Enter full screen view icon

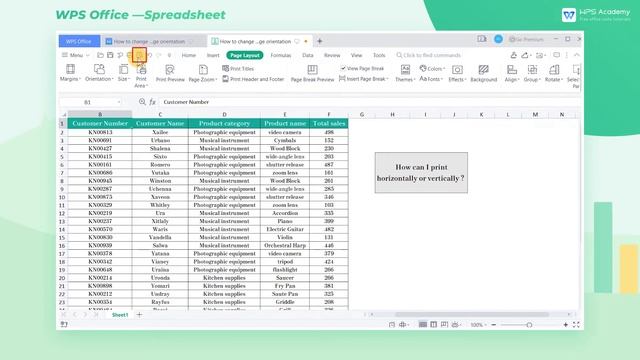coord(576,325)
